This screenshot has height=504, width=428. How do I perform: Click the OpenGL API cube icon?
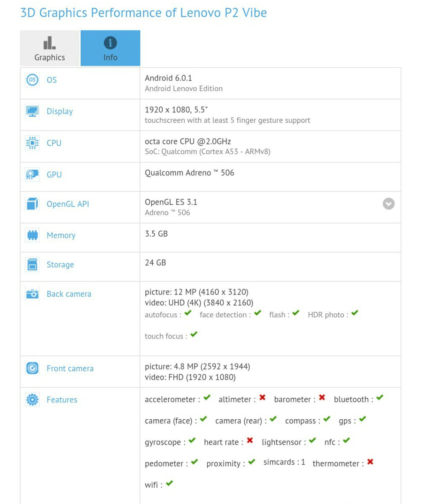tap(32, 204)
